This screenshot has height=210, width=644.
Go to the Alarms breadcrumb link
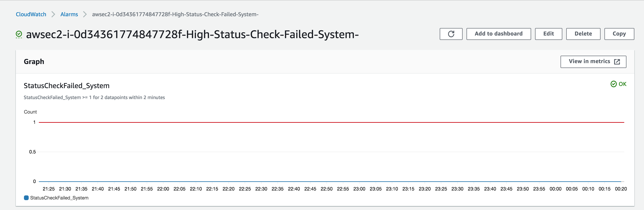tap(69, 14)
